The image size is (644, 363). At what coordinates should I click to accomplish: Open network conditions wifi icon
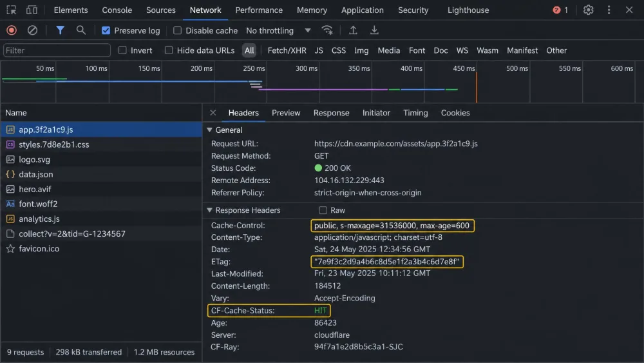[x=327, y=30]
